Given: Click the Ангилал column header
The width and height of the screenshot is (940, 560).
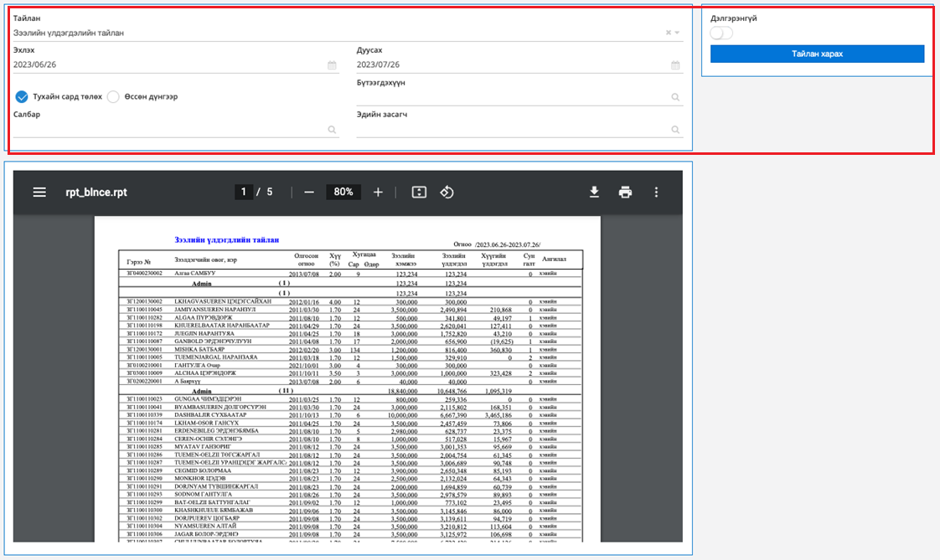Looking at the screenshot, I should click(x=554, y=259).
